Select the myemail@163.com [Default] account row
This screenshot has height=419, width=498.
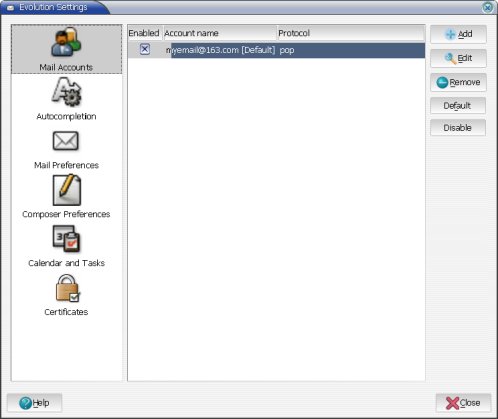pos(276,50)
